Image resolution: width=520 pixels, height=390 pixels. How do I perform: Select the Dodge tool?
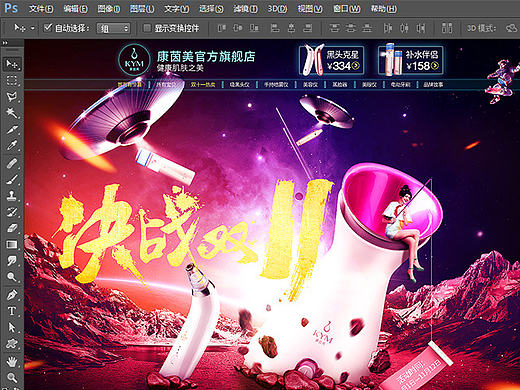tap(12, 277)
